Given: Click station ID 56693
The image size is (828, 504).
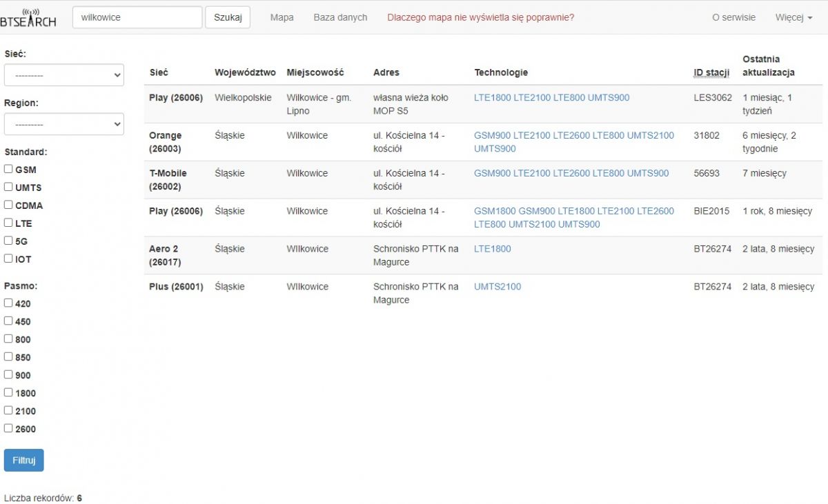Looking at the screenshot, I should (707, 174).
